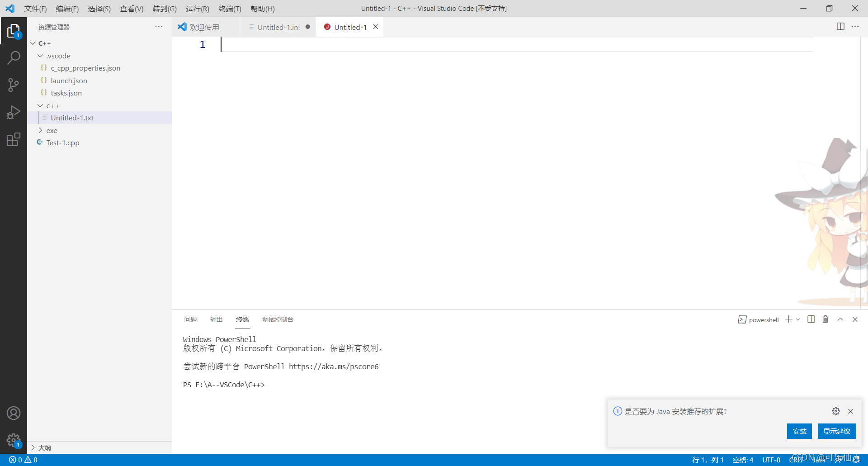Screen dimensions: 868x466
Task: Collapse the .vscode folder
Action: tap(40, 56)
